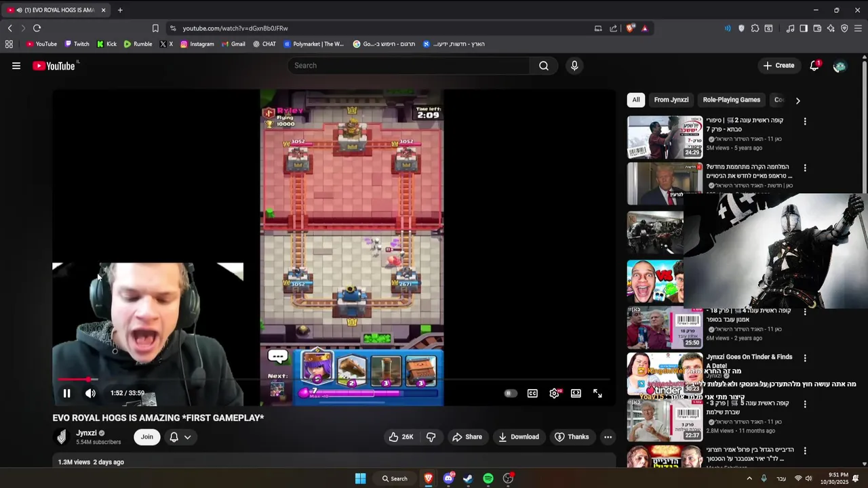Switch to theater mode
Screen dimensions: 868x488
pyautogui.click(x=576, y=393)
